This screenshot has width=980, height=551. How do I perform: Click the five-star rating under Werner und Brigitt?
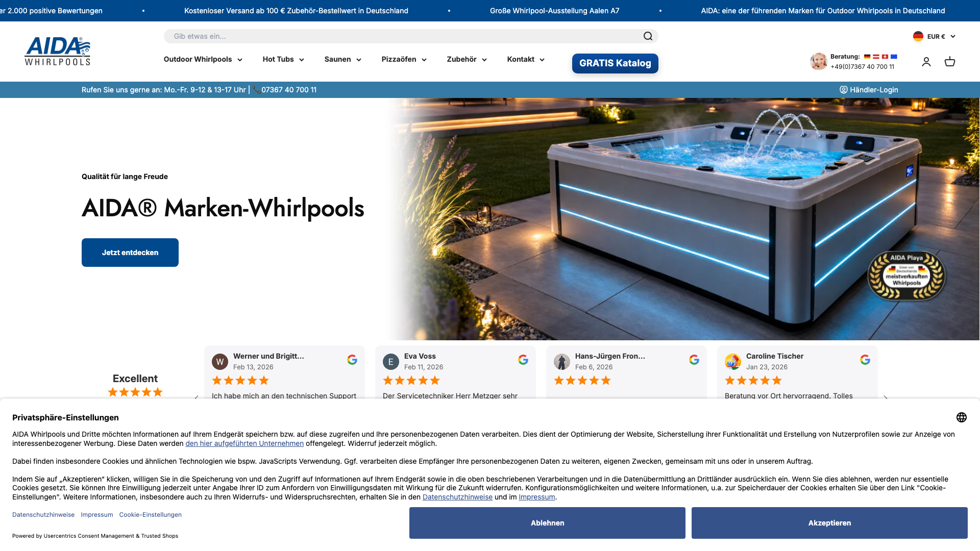click(x=240, y=380)
